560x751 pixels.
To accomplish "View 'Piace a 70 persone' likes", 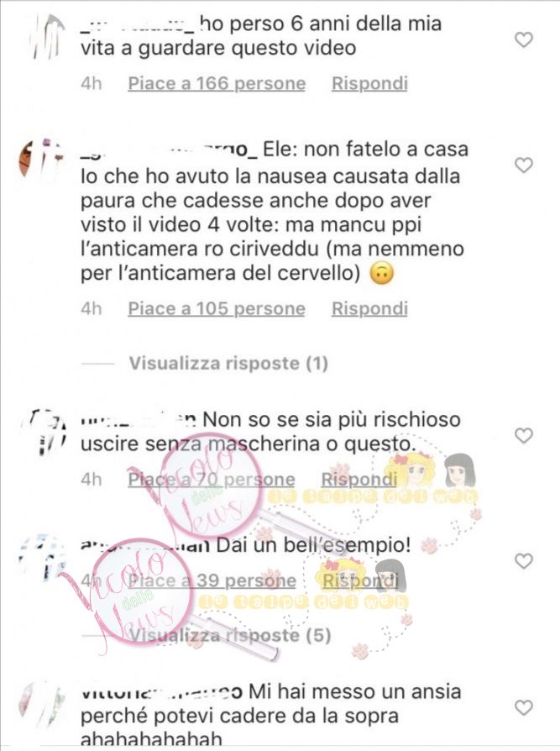I will click(211, 480).
